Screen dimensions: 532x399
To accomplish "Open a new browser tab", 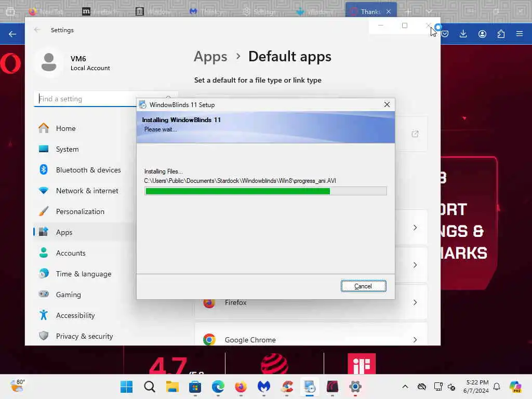I will [408, 11].
